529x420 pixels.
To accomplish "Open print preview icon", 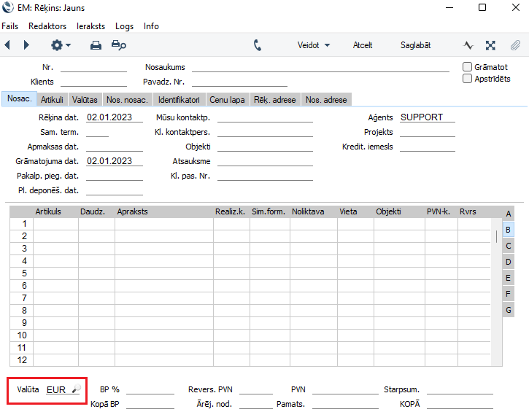I will point(118,45).
